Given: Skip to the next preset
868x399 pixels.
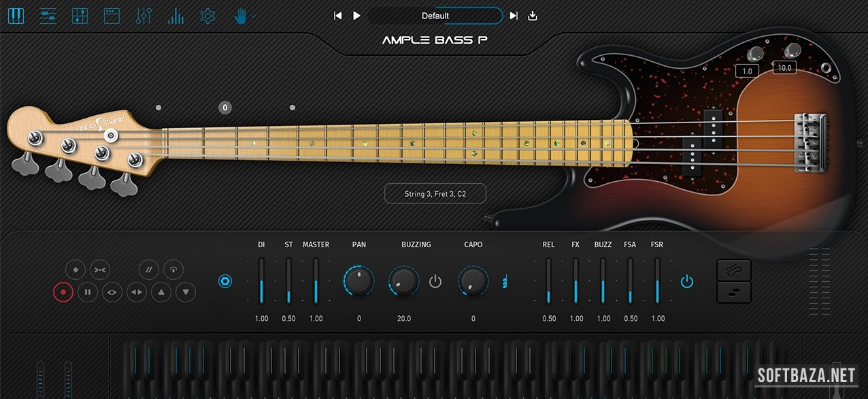Looking at the screenshot, I should pyautogui.click(x=514, y=16).
